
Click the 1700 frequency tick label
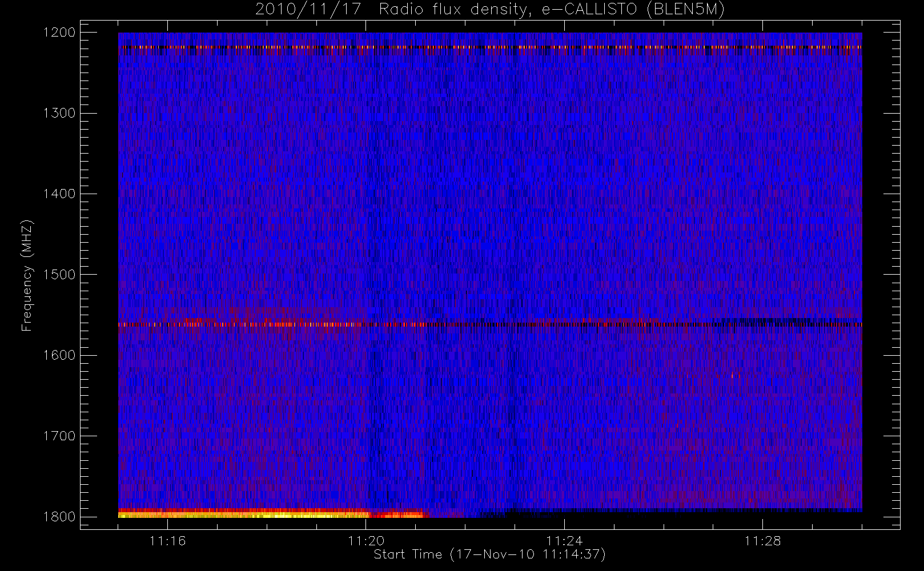[x=59, y=436]
